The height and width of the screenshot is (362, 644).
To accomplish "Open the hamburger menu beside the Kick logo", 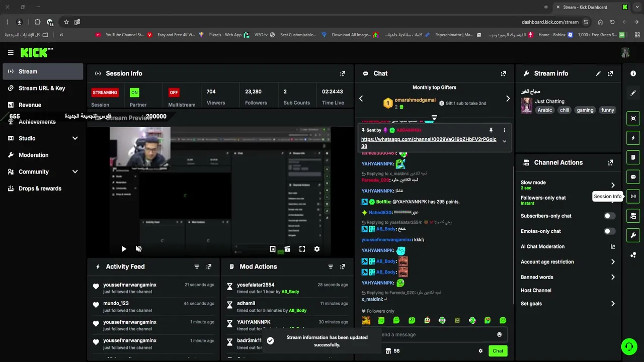I will [11, 52].
